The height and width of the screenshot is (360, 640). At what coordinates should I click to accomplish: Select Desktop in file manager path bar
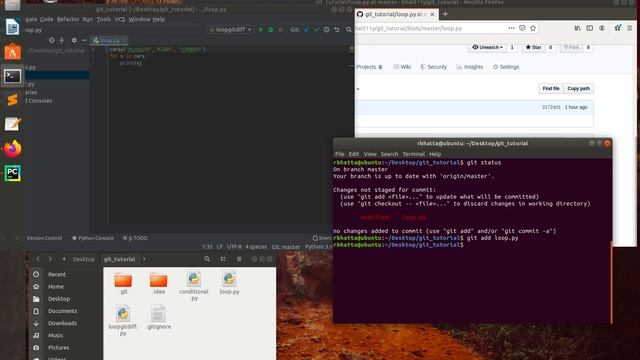click(84, 259)
